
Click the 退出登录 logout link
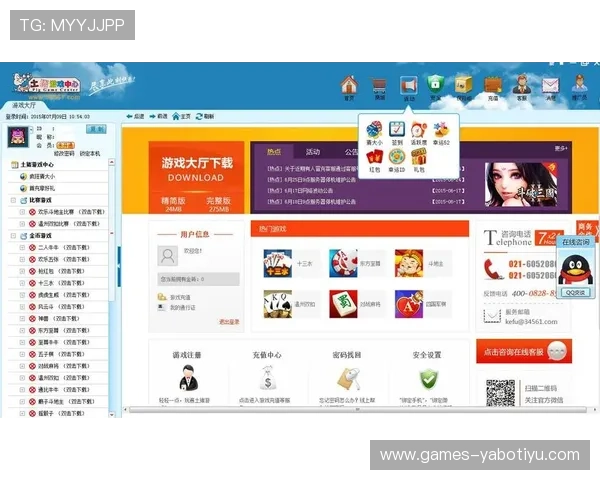click(229, 322)
